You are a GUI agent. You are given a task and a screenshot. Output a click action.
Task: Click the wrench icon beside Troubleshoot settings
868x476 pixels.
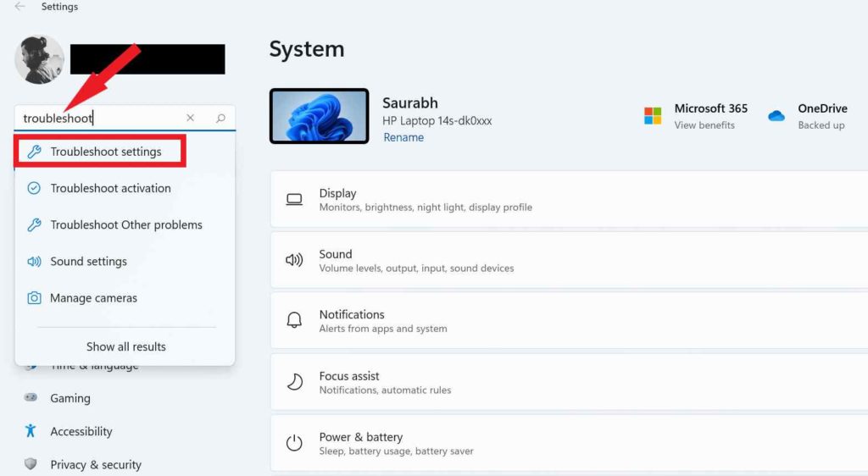click(x=34, y=152)
